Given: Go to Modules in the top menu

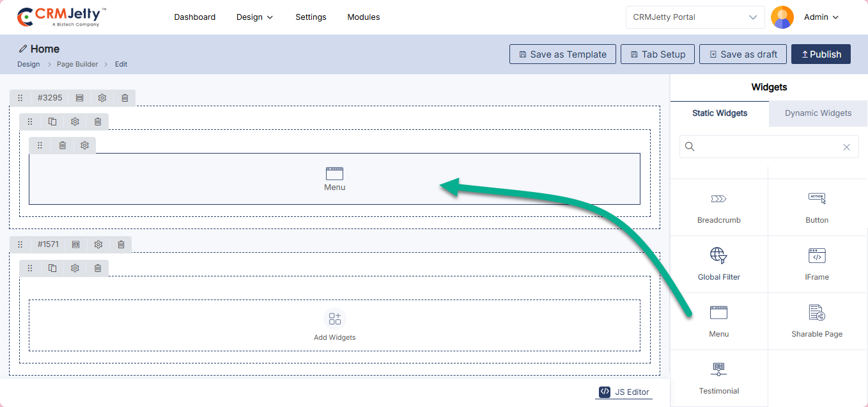Looking at the screenshot, I should (363, 17).
